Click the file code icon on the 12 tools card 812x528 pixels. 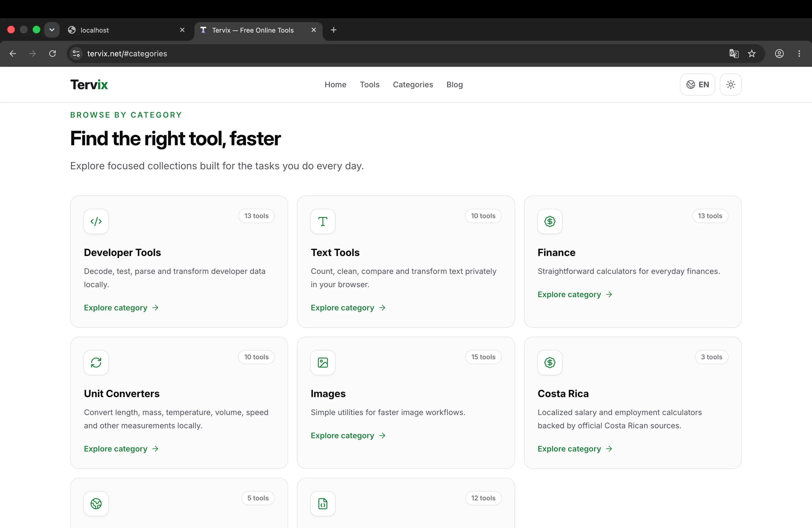tap(323, 503)
